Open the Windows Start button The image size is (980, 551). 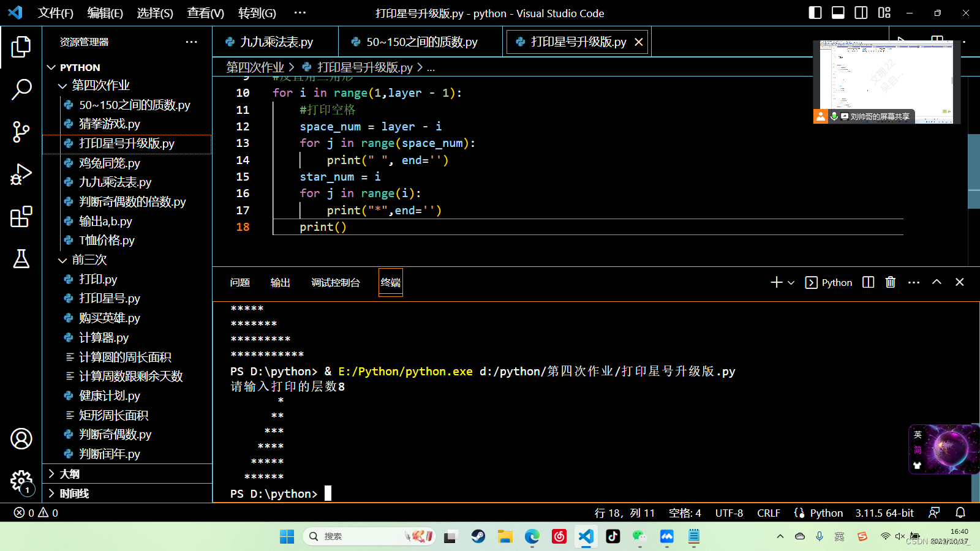click(x=287, y=537)
